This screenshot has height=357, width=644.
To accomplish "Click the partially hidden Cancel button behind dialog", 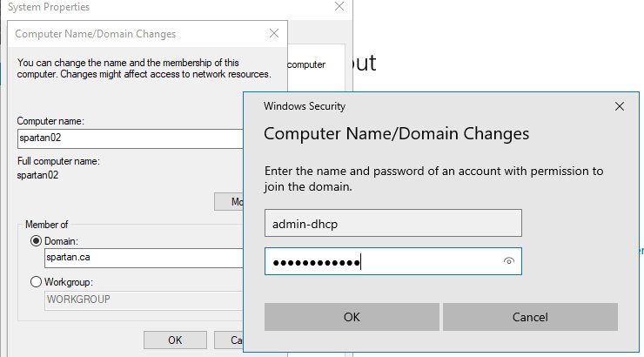I will pyautogui.click(x=233, y=340).
